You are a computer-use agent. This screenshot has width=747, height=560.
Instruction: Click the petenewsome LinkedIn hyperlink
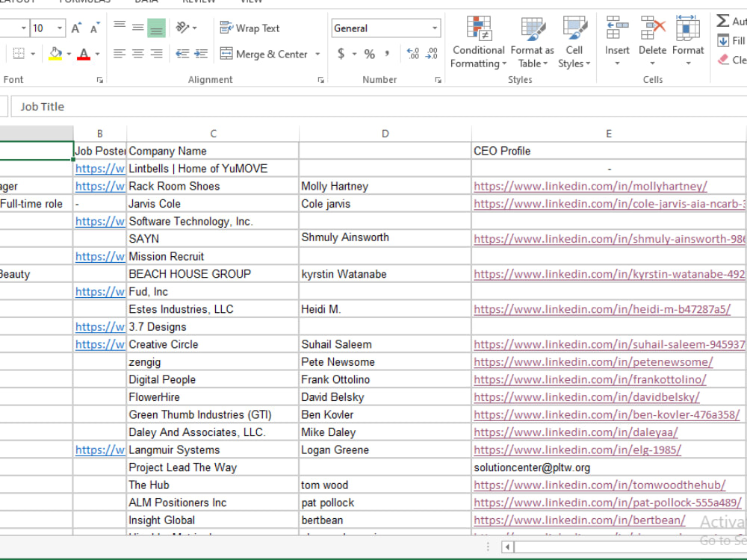click(x=594, y=361)
